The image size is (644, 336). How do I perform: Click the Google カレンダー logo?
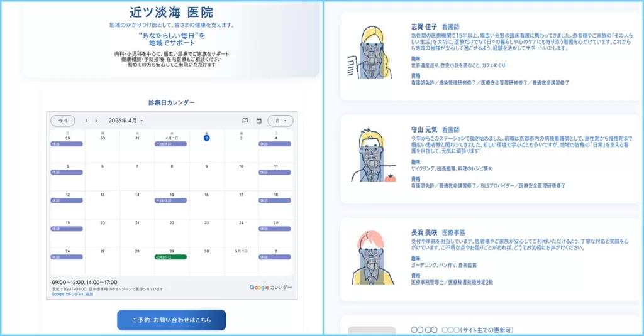pos(270,287)
